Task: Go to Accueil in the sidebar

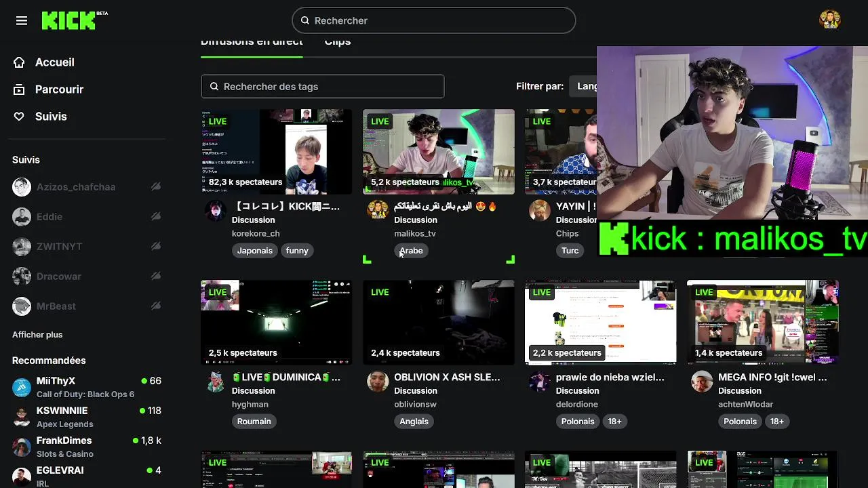Action: 55,62
